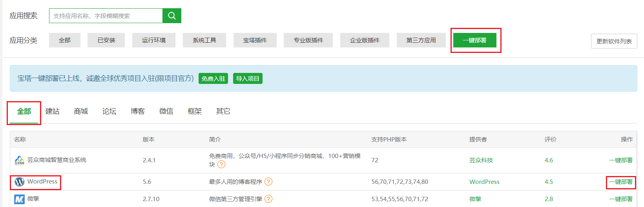Filter apps by 第三方应用
The height and width of the screenshot is (207, 644).
coord(421,40)
